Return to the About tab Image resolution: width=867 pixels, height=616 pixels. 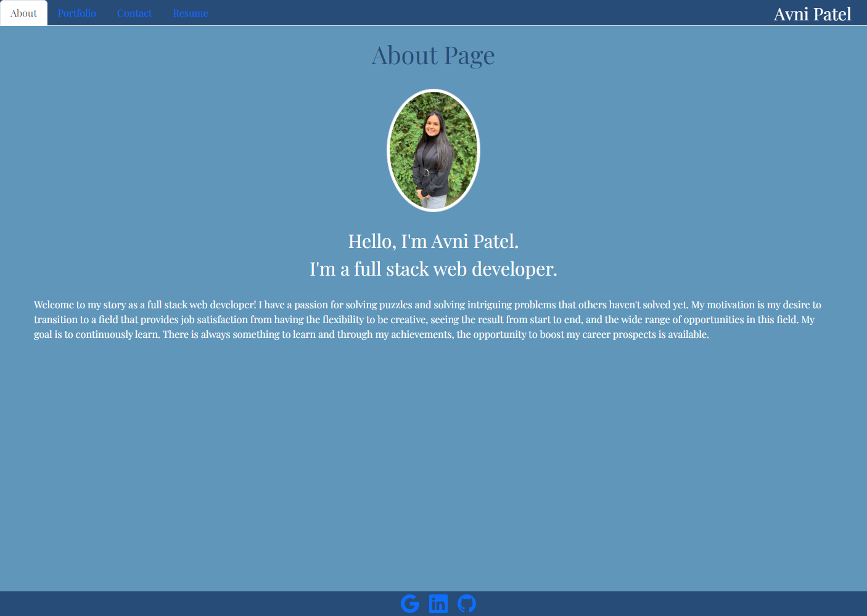tap(23, 12)
